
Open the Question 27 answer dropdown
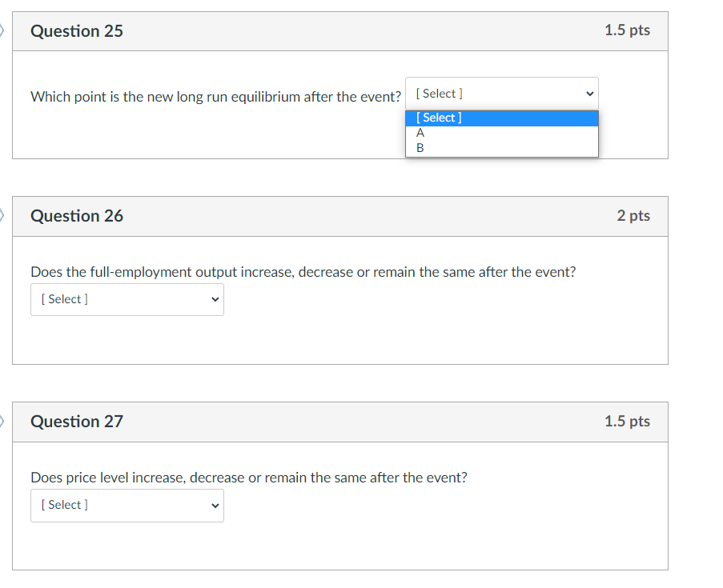[x=127, y=505]
